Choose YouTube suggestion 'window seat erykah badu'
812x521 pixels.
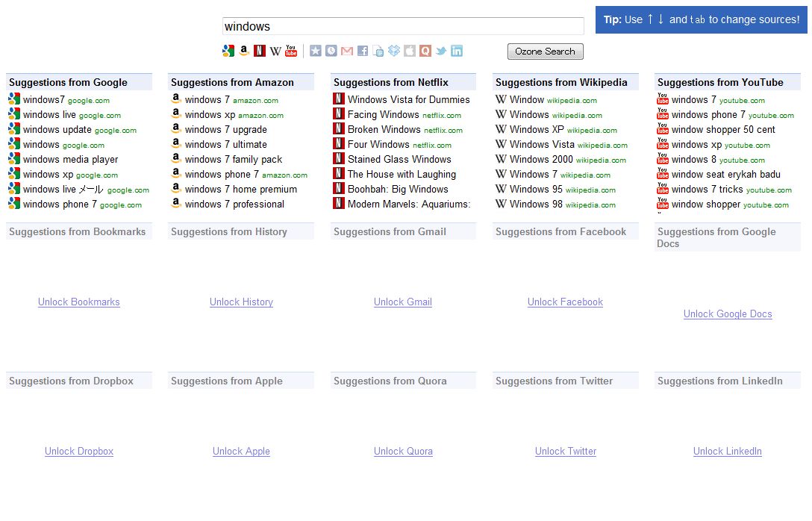[728, 175]
